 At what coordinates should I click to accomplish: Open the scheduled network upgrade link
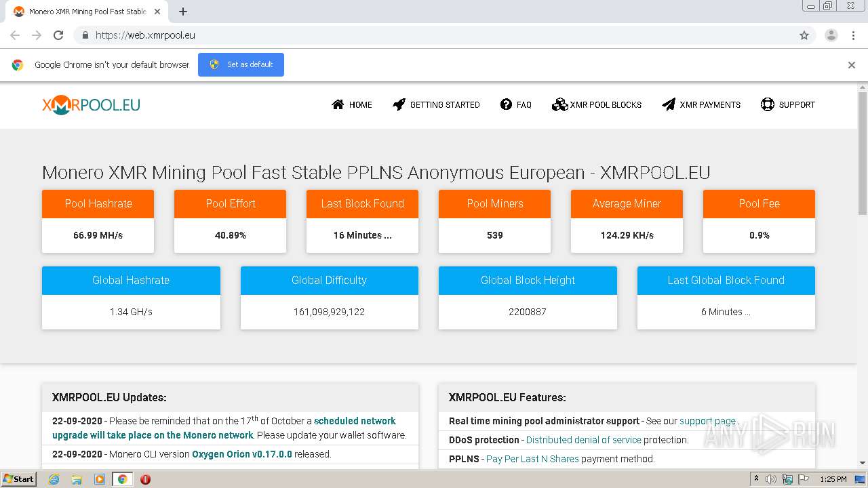[224, 428]
